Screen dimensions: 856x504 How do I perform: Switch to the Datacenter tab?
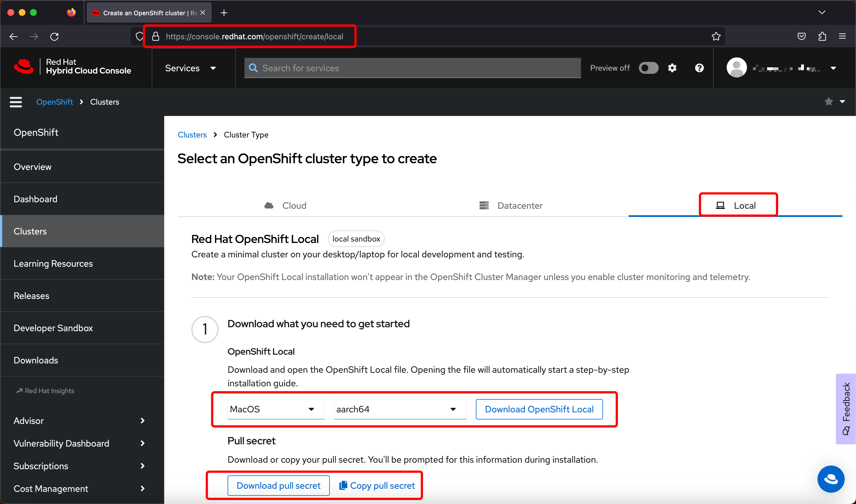(x=511, y=205)
